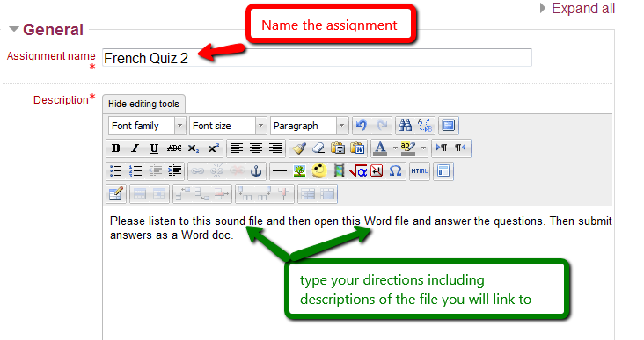
Task: Toggle italic text formatting
Action: click(x=135, y=148)
